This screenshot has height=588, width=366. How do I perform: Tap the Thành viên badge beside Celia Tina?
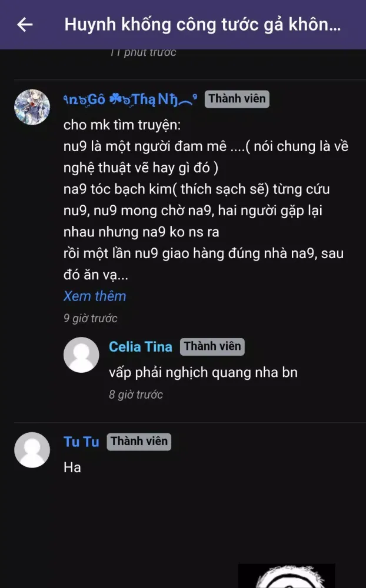point(212,346)
